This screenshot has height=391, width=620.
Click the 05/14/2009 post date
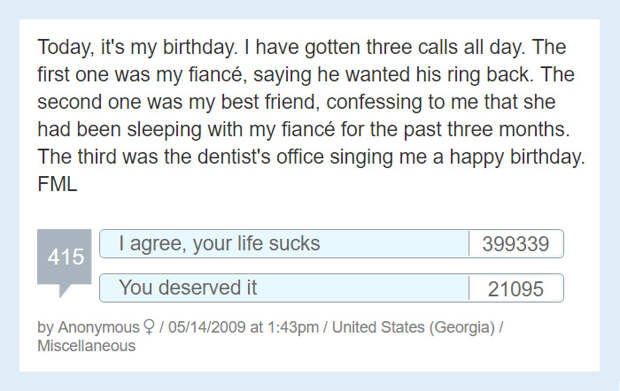tap(207, 327)
